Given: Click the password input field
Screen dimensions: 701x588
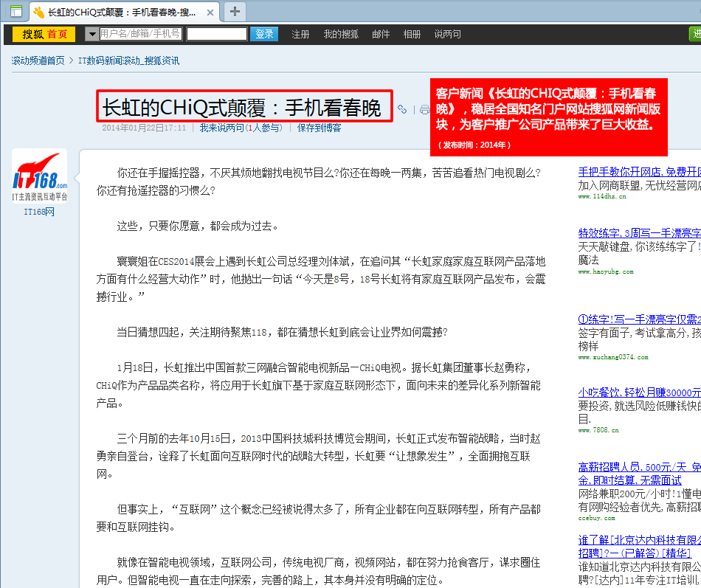Looking at the screenshot, I should [x=216, y=34].
